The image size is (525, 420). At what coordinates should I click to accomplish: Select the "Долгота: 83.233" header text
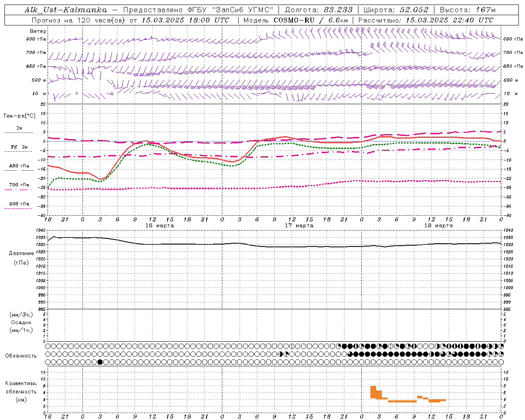coord(319,10)
